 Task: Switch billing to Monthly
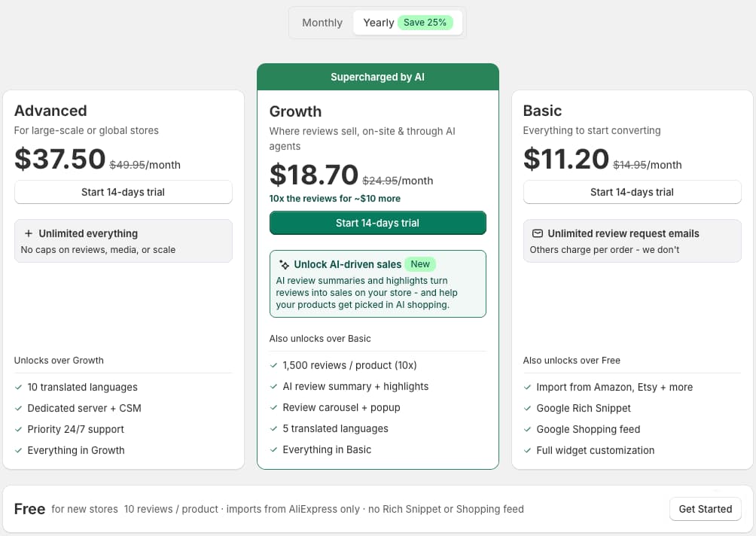point(322,23)
